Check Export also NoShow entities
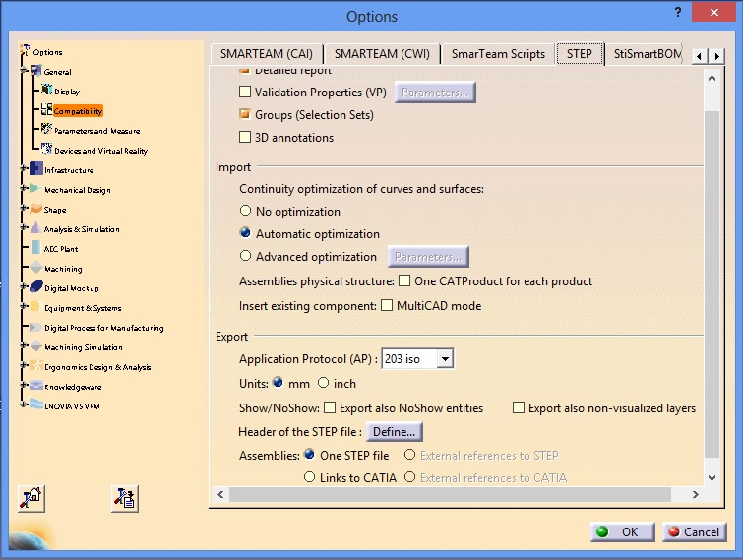 pos(330,407)
